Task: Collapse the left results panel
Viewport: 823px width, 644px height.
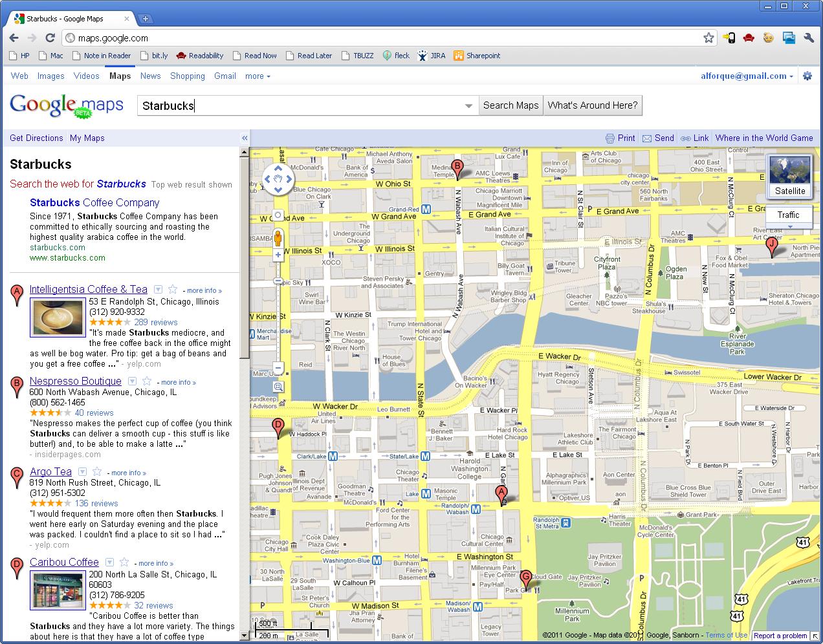Action: [245, 138]
